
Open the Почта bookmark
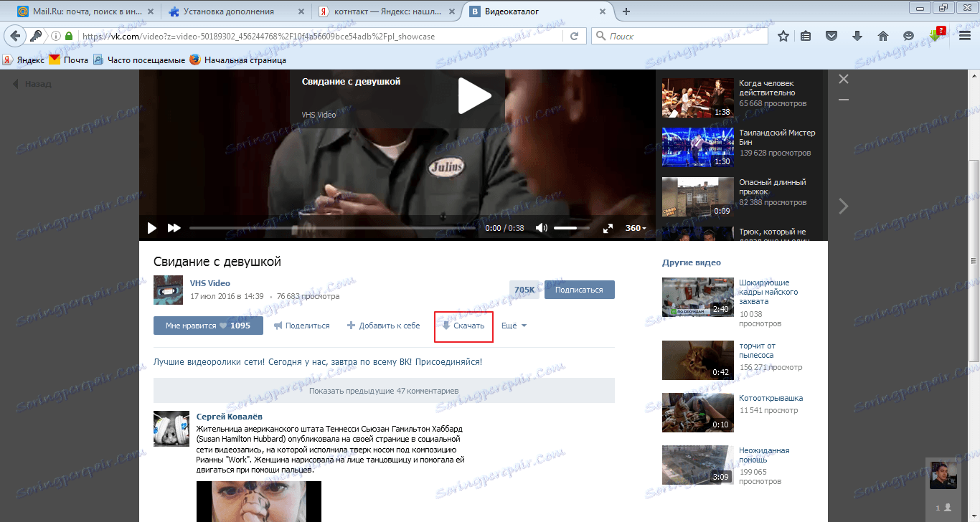tap(69, 60)
